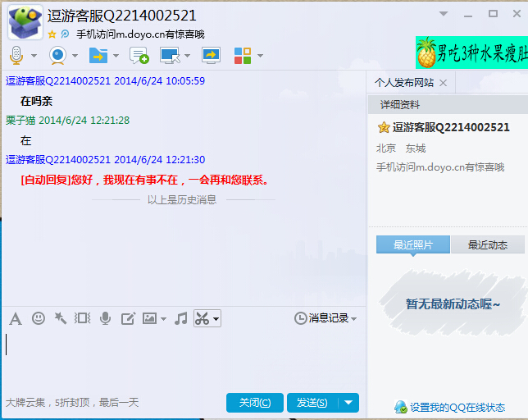Switch to 最近照片 tab
Screen dimensions: 528x420
click(x=413, y=244)
